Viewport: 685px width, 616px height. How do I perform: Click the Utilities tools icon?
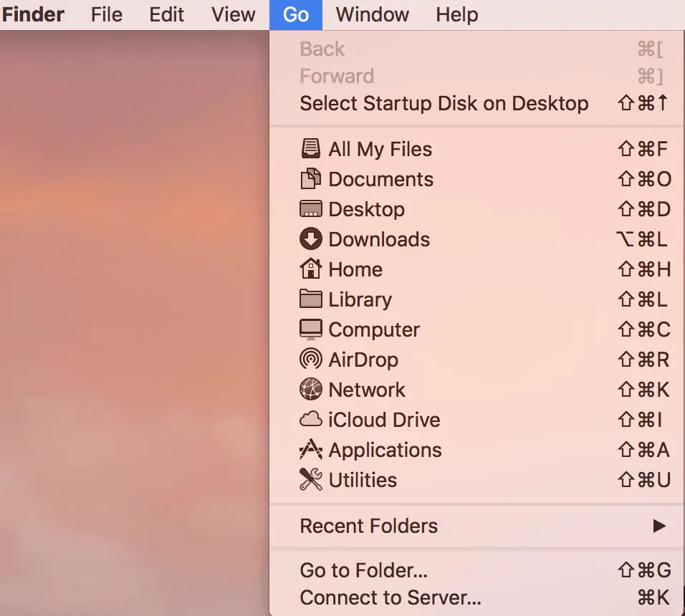coord(310,480)
